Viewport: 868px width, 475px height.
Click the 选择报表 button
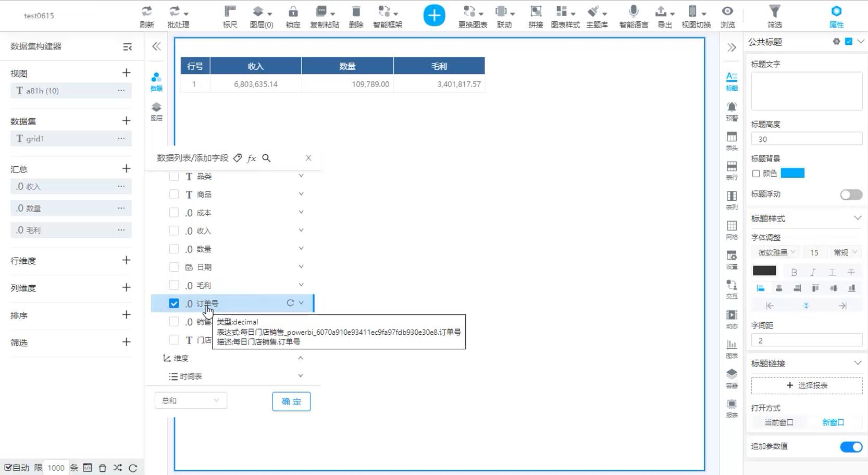807,385
